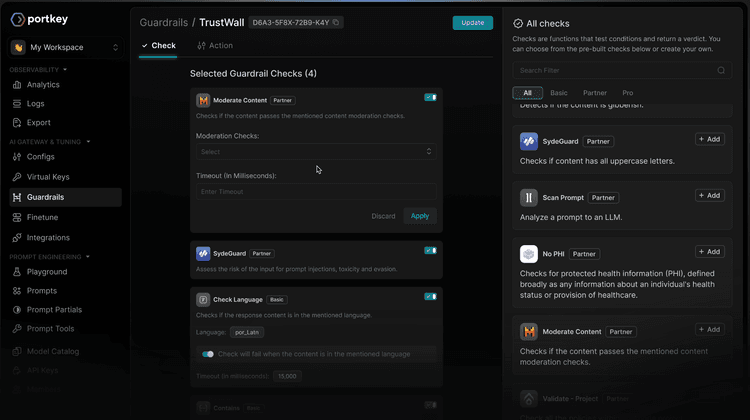Toggle the selected SydeGuard check switch
The width and height of the screenshot is (750, 420).
click(x=430, y=250)
